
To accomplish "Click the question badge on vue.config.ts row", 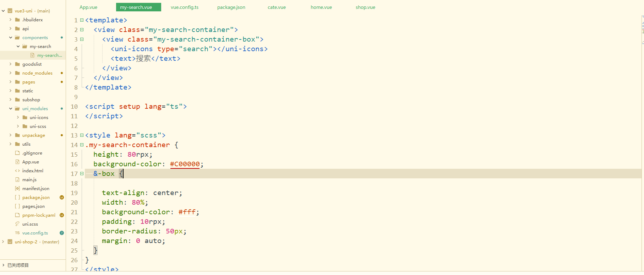I will pos(62,233).
